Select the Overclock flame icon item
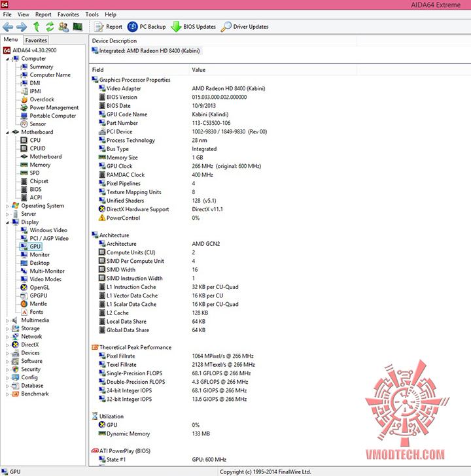Image resolution: width=471 pixels, height=476 pixels. (x=24, y=99)
